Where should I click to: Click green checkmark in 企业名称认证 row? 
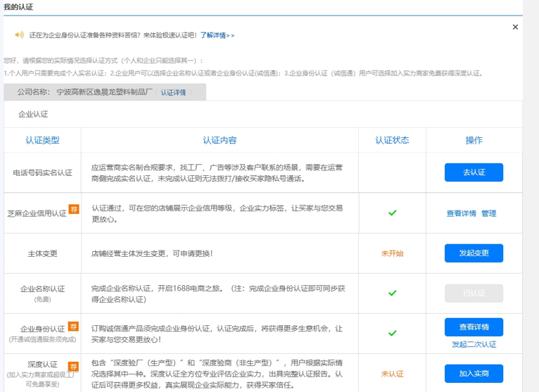point(392,293)
